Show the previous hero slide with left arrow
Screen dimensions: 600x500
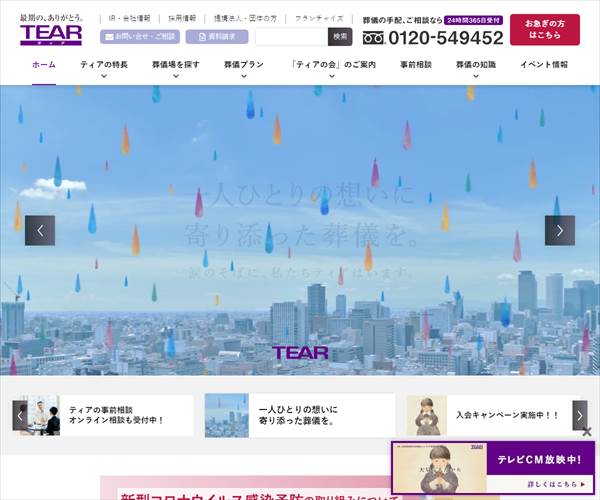tap(40, 230)
